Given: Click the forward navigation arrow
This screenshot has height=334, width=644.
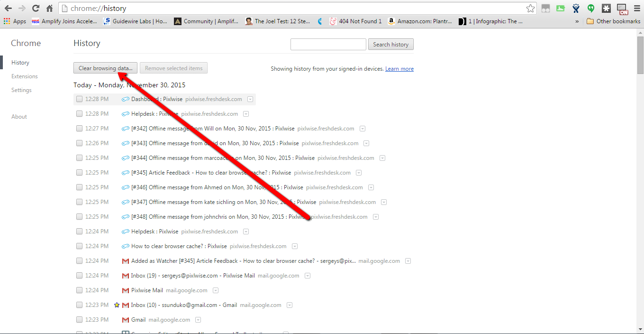Looking at the screenshot, I should point(22,9).
